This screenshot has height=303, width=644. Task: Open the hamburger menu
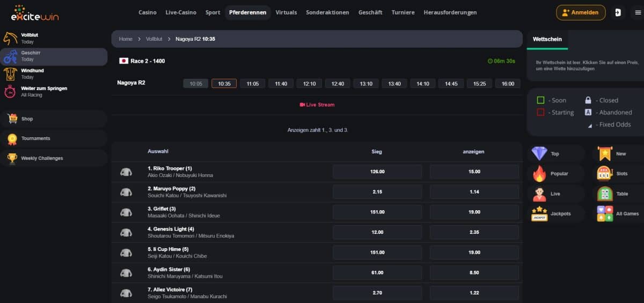638,12
